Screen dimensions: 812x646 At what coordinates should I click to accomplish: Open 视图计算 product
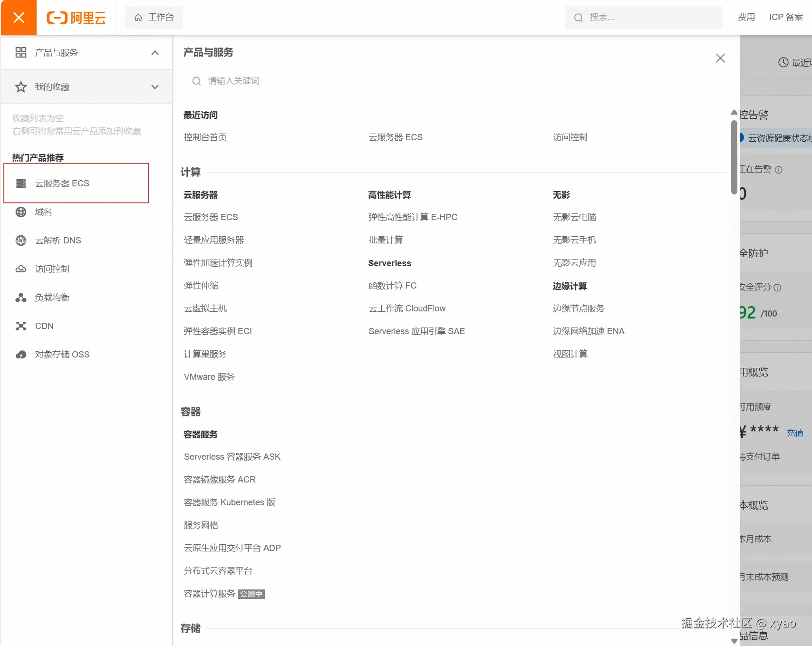pos(570,354)
